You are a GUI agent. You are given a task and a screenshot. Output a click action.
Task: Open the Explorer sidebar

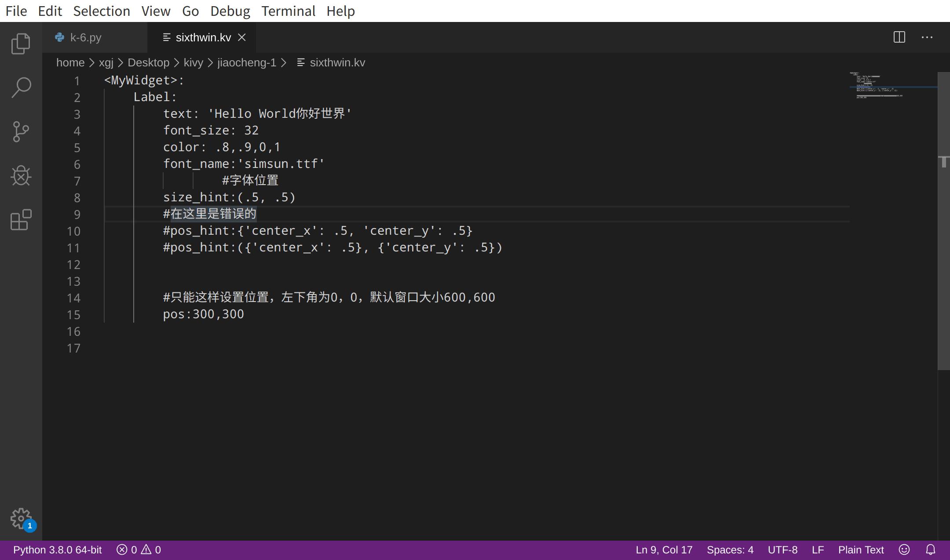coord(21,43)
